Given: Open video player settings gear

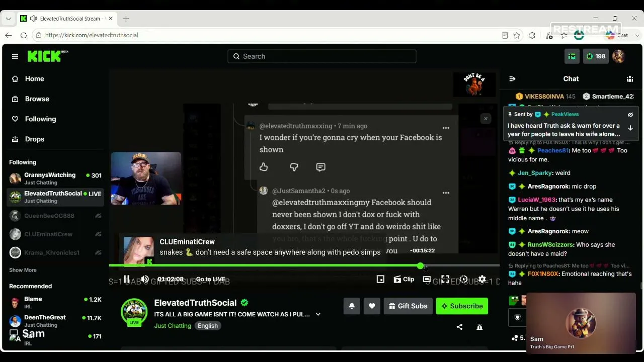Looking at the screenshot, I should [x=482, y=279].
